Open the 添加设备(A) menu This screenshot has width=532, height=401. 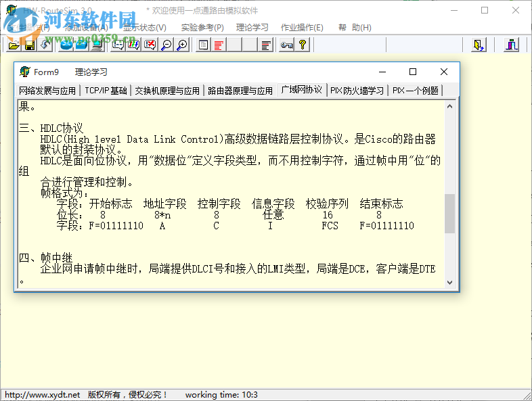click(86, 28)
